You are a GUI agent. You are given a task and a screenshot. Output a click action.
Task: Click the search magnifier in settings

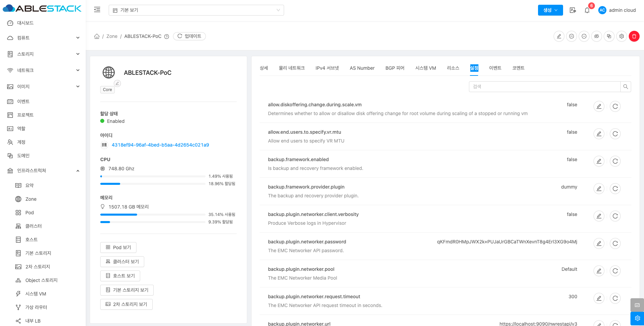coord(625,87)
